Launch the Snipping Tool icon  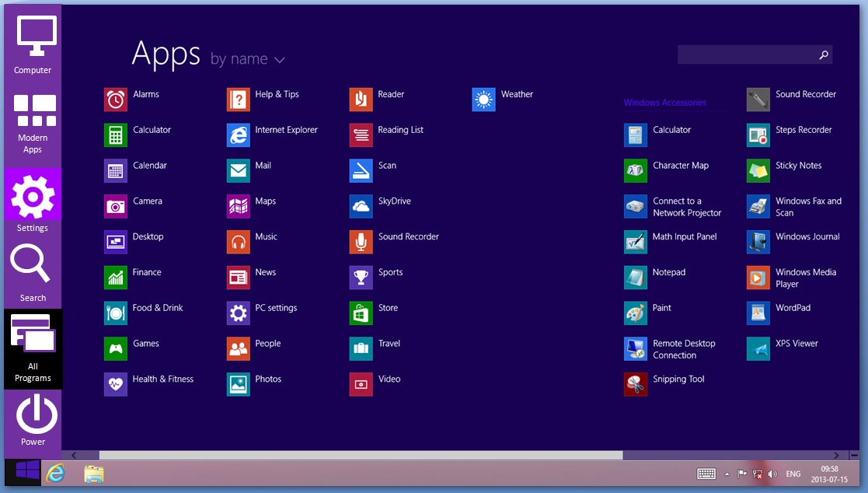pyautogui.click(x=635, y=384)
